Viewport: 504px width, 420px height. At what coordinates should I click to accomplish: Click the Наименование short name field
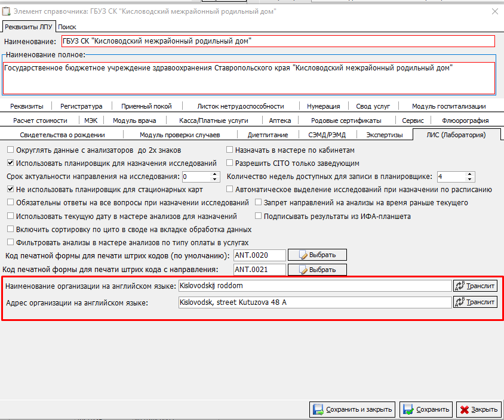(x=278, y=41)
